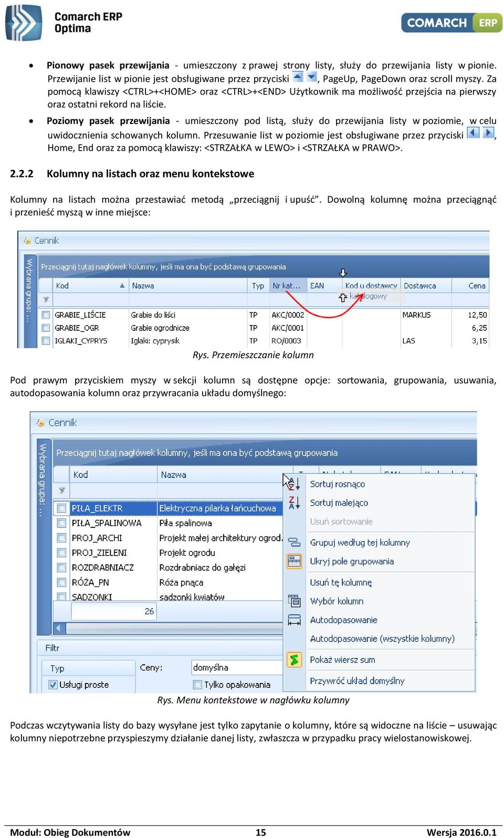The width and height of the screenshot is (504, 838).
Task: Click the Nr kat... column header
Action: point(288,286)
